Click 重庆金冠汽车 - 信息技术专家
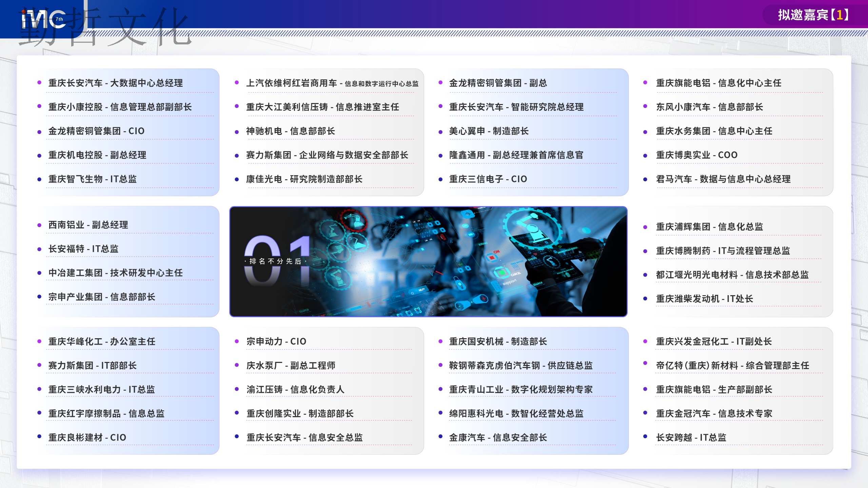This screenshot has width=868, height=488. [x=714, y=414]
